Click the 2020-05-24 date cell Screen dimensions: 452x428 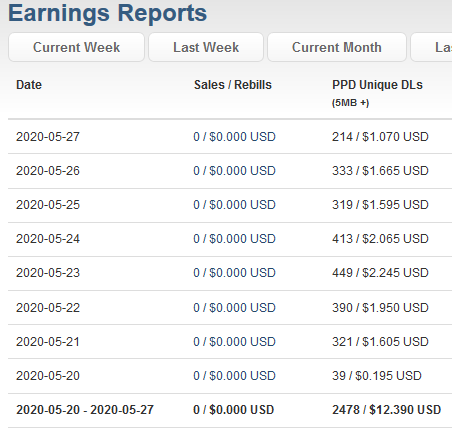pyautogui.click(x=48, y=239)
